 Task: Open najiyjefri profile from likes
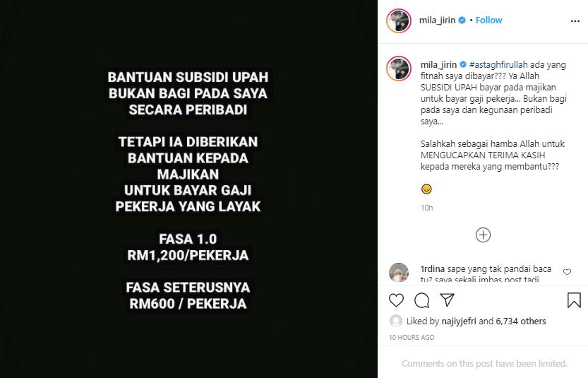click(459, 321)
